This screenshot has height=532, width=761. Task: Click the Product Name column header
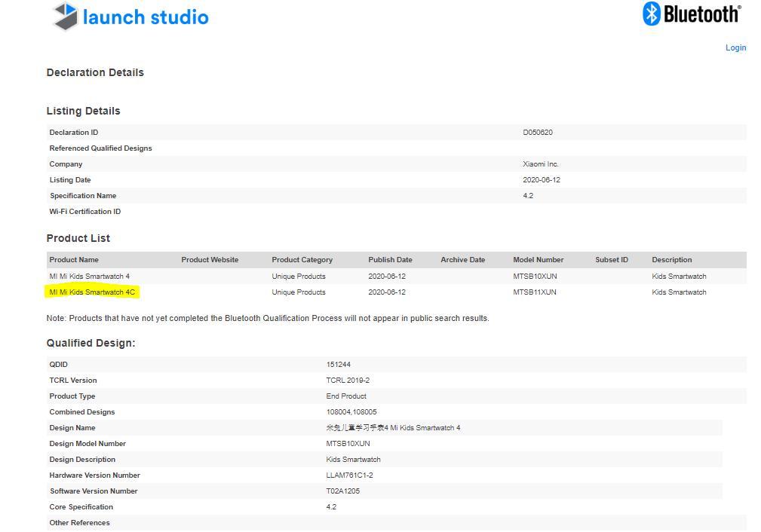click(x=74, y=260)
